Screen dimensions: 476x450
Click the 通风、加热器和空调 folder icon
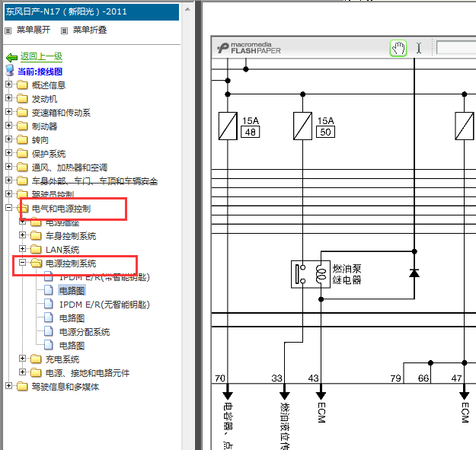tap(22, 167)
